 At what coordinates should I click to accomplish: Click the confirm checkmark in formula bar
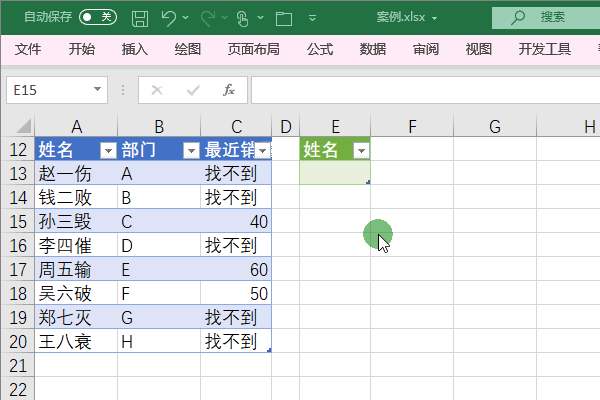point(193,90)
